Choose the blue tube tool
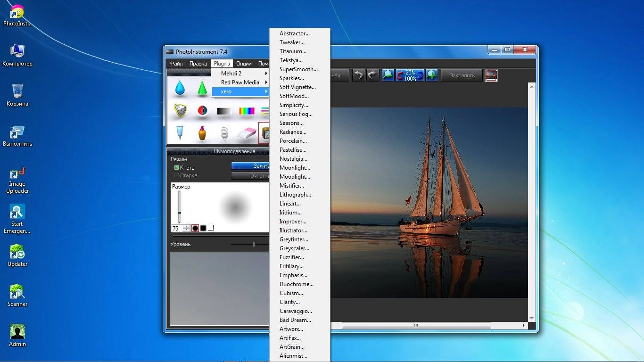 coord(180,133)
